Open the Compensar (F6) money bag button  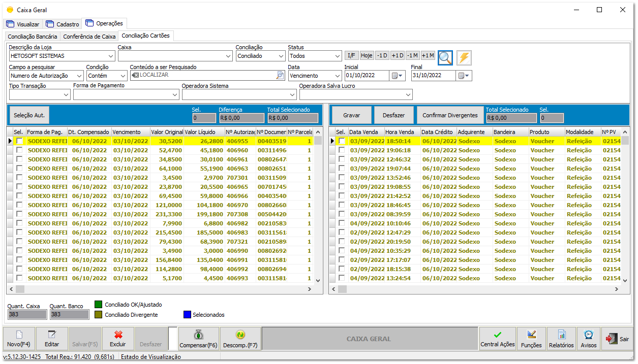pyautogui.click(x=198, y=339)
